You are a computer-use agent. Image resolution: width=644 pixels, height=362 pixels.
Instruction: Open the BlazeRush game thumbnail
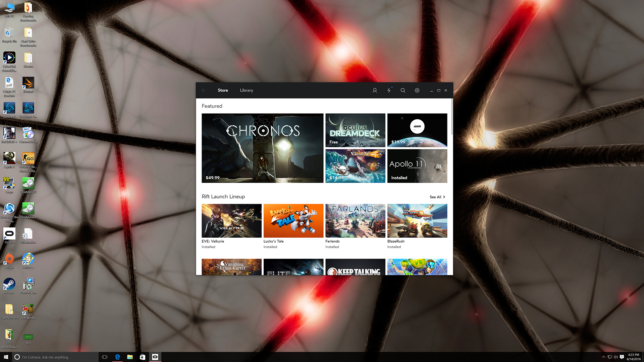pyautogui.click(x=417, y=221)
